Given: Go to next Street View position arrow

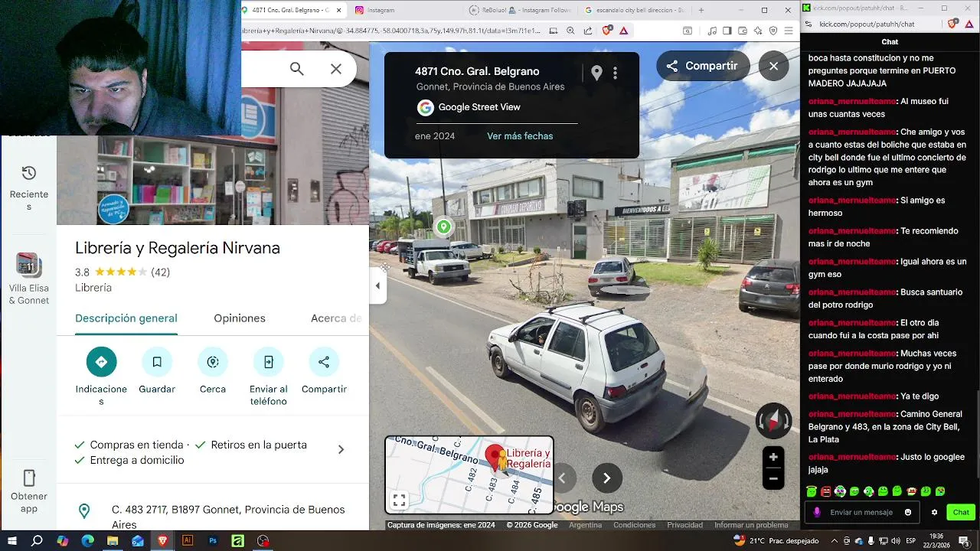Looking at the screenshot, I should [606, 478].
